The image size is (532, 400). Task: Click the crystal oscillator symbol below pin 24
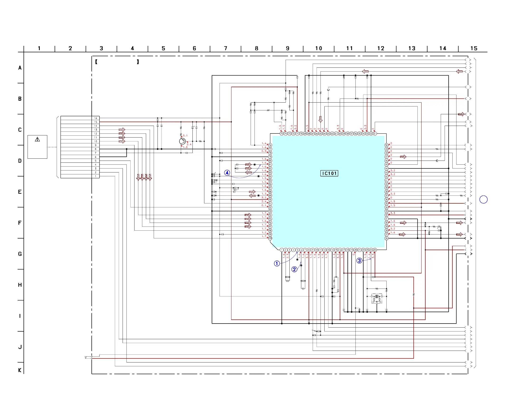coord(377,297)
